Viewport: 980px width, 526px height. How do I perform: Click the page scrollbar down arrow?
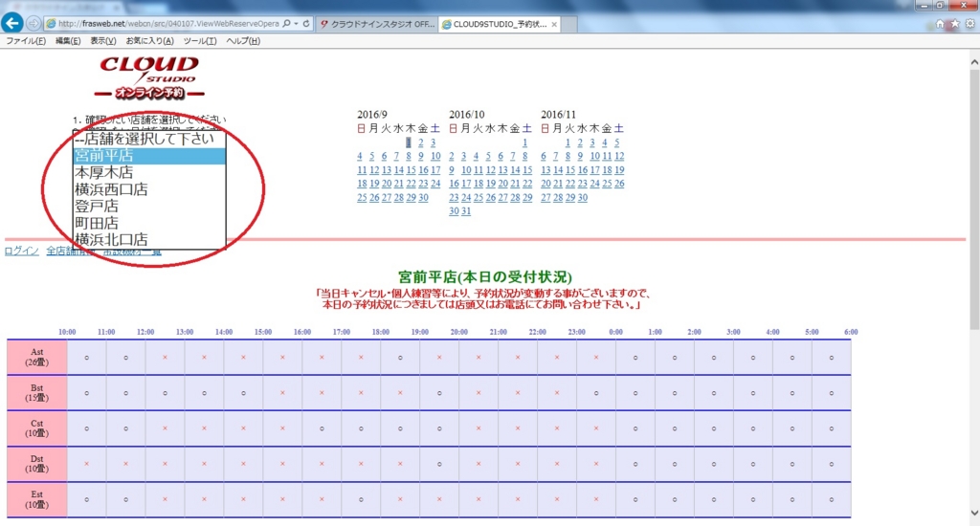973,513
